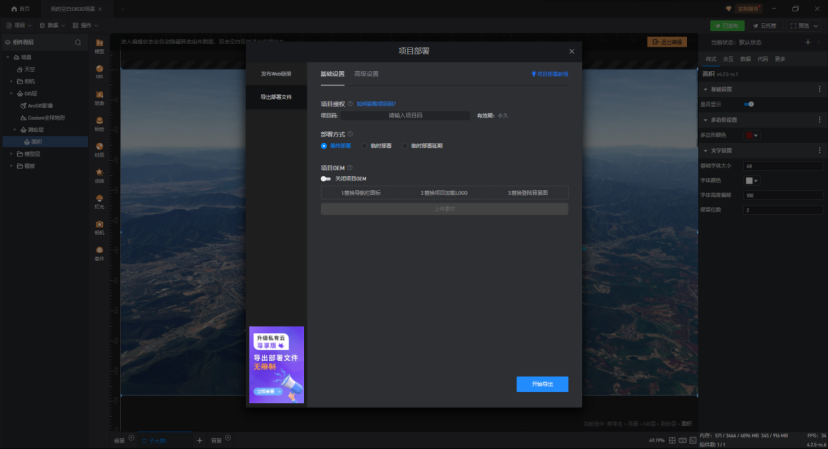Select the 临时部署 radio option
Screen dimensions: 828x449
364,146
